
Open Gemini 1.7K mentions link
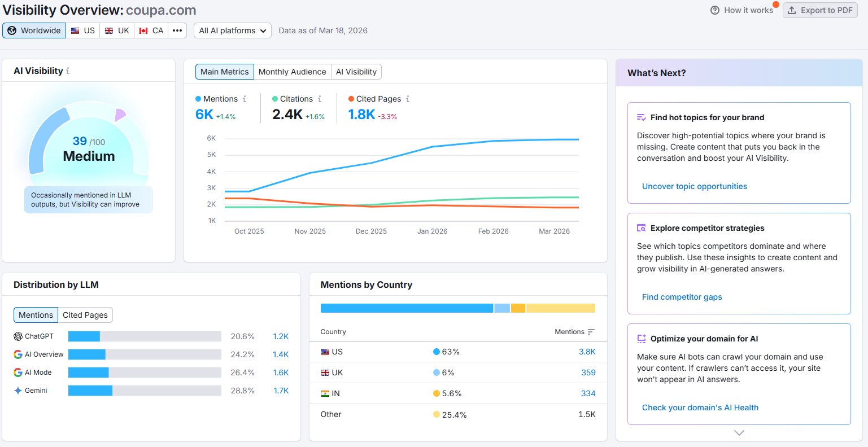(281, 391)
